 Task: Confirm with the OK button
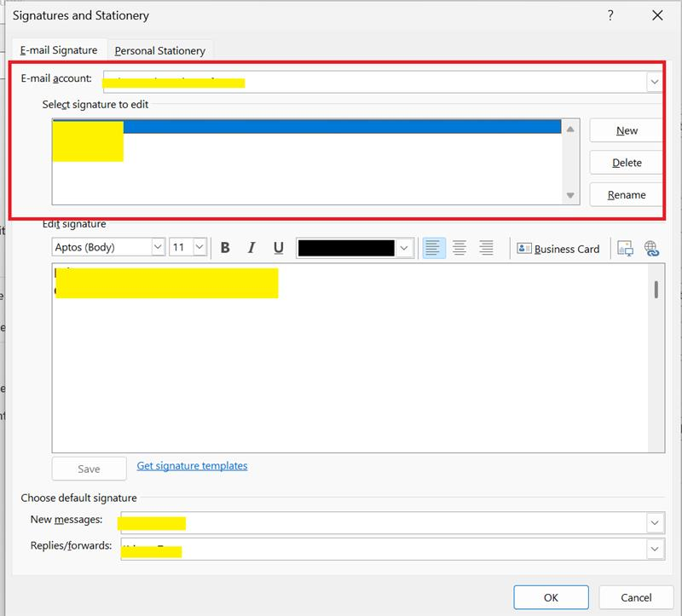pos(551,597)
